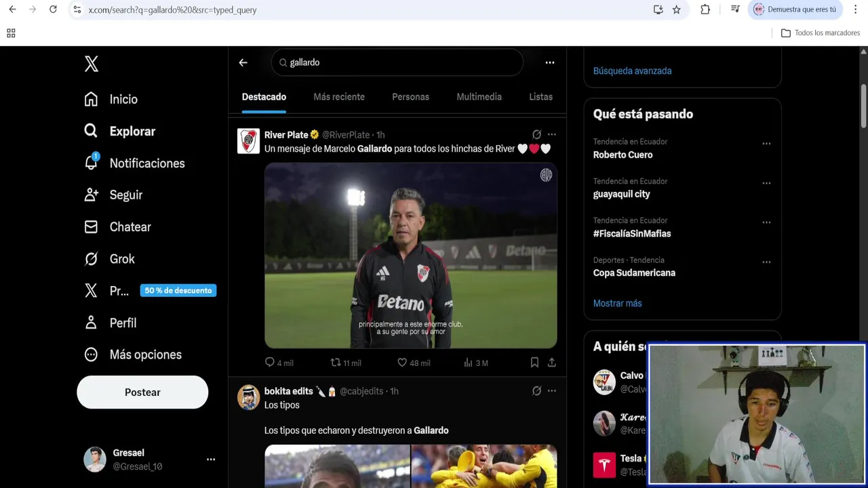Click Grok icon on River Plate post

(x=536, y=134)
